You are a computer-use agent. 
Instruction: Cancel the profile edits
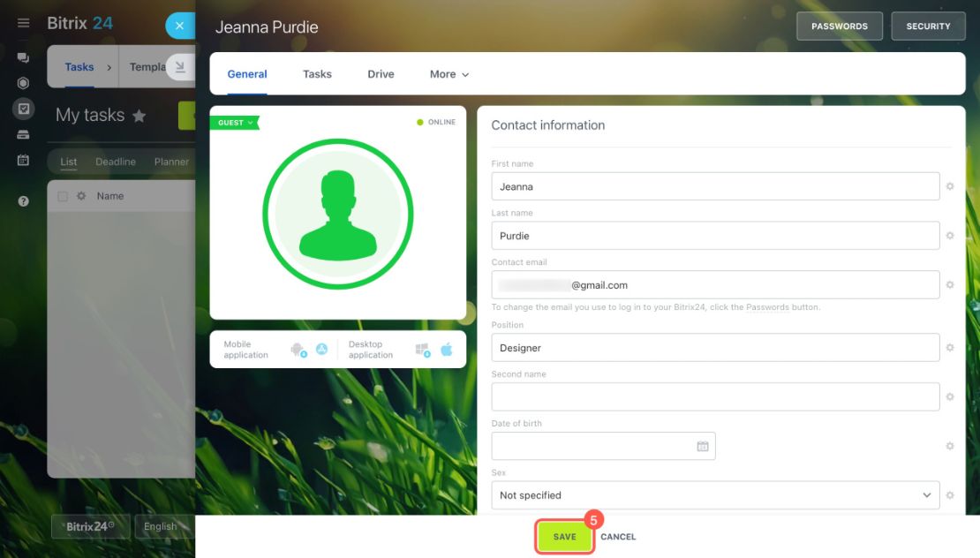pos(618,537)
